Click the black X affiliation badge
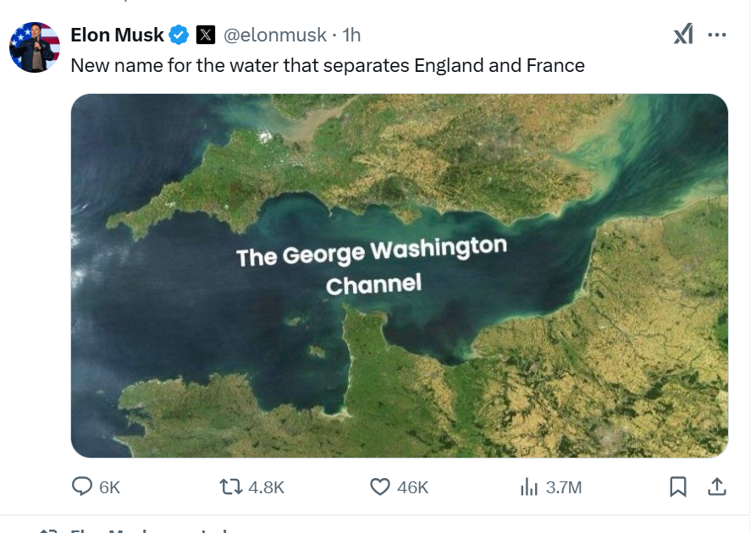This screenshot has height=533, width=756. pos(206,36)
